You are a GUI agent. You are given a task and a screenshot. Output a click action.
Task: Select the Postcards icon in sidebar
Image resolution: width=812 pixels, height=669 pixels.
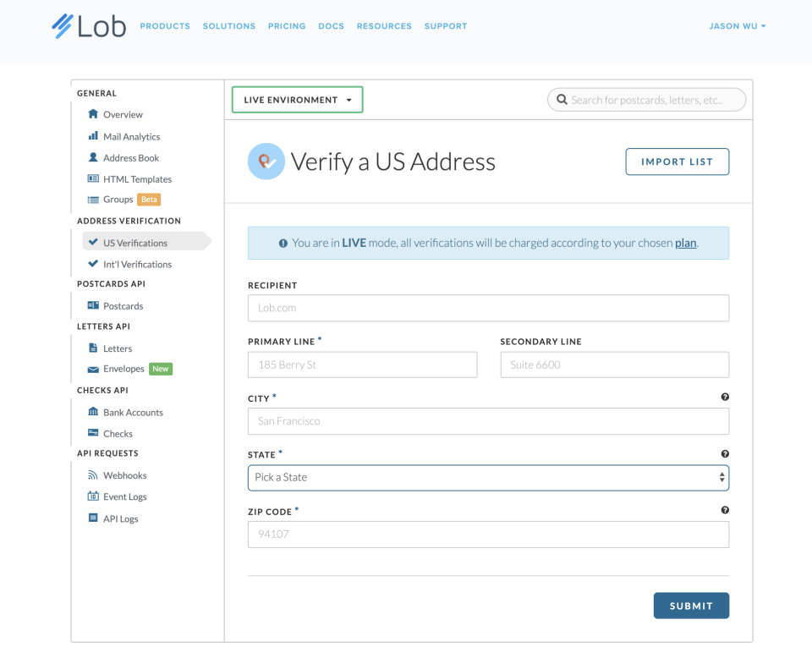pos(93,305)
